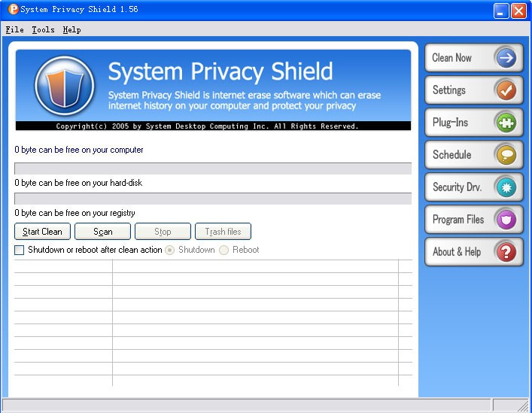The height and width of the screenshot is (413, 532).
Task: Click '0 byte can be free on your hard-disk'
Action: coord(78,183)
